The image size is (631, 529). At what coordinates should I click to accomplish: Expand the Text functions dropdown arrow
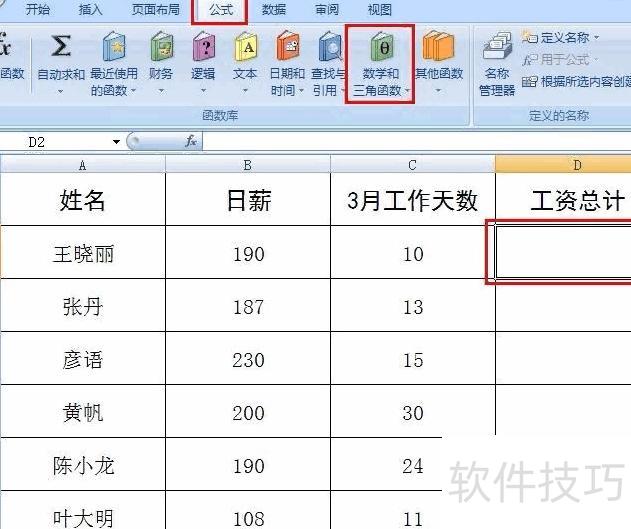point(245,91)
